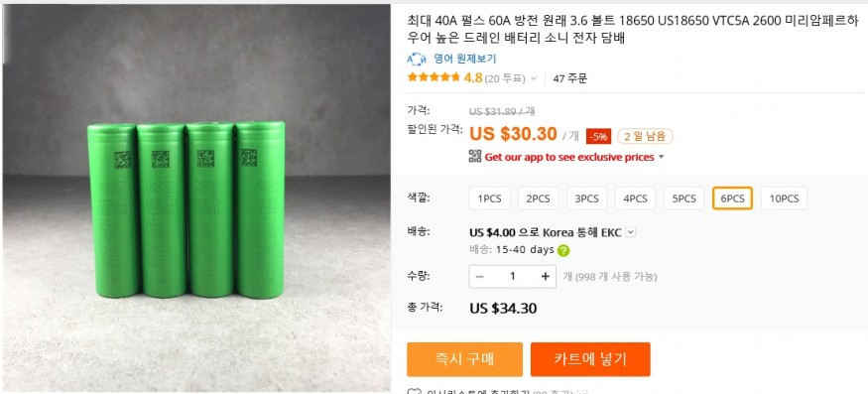This screenshot has width=868, height=394.
Task: Click the translate icon beside 영어 원제보기
Action: pyautogui.click(x=417, y=59)
